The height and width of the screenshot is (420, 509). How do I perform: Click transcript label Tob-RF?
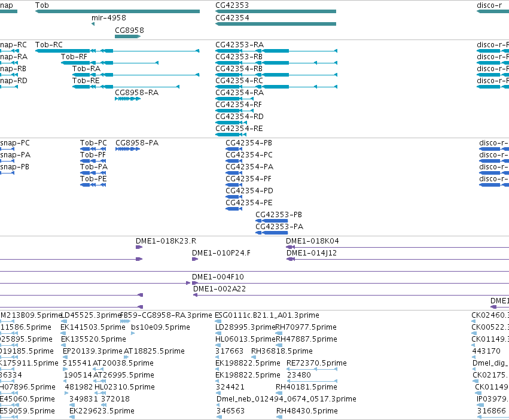pos(74,56)
